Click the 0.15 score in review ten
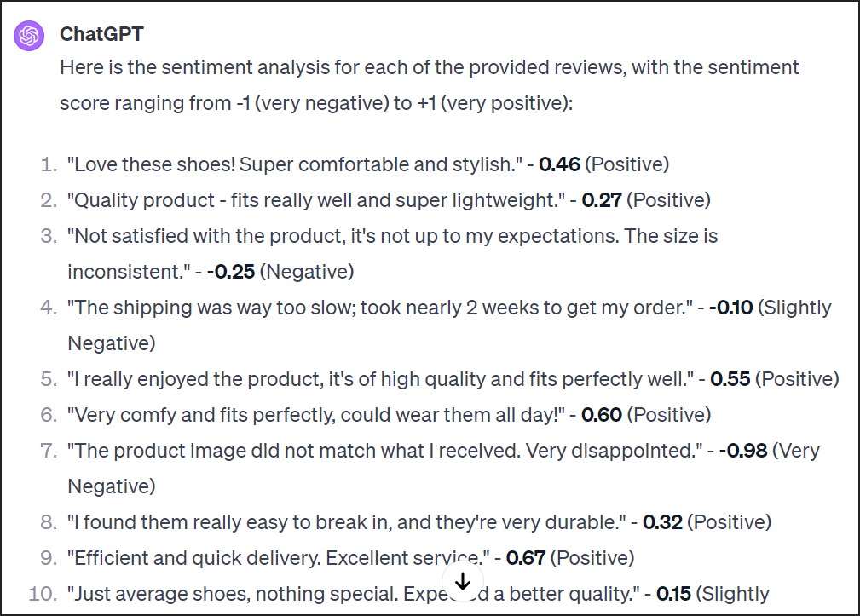Viewport: 860px width, 616px height. point(673,594)
